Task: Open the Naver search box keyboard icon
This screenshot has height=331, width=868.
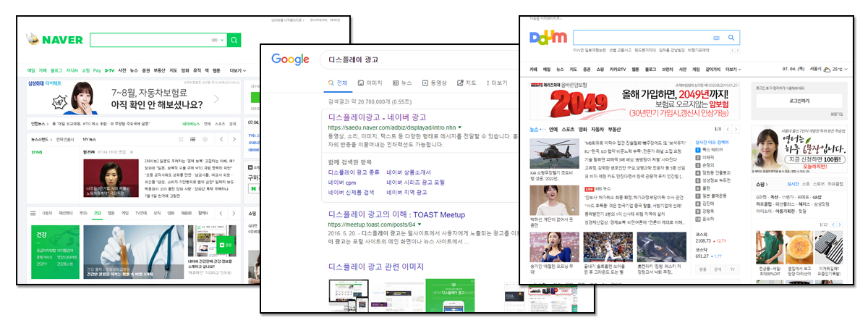Action: pos(214,40)
